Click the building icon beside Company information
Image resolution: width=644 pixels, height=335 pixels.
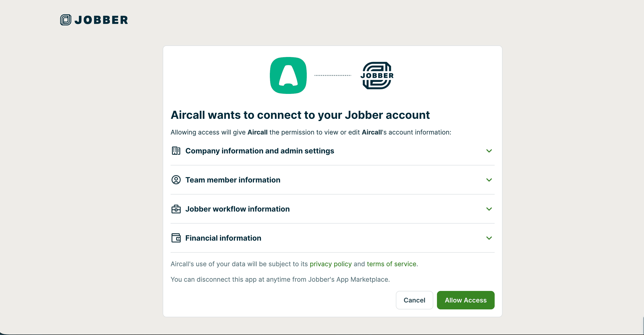click(x=176, y=151)
